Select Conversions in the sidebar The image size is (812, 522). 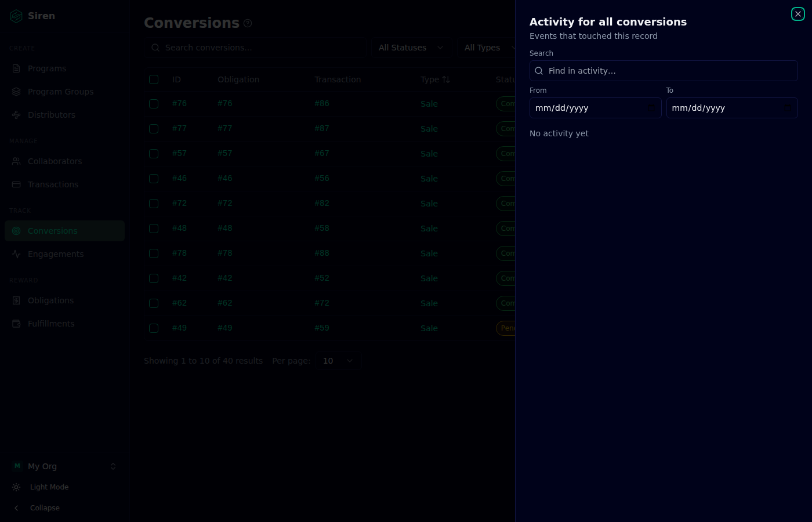click(64, 231)
